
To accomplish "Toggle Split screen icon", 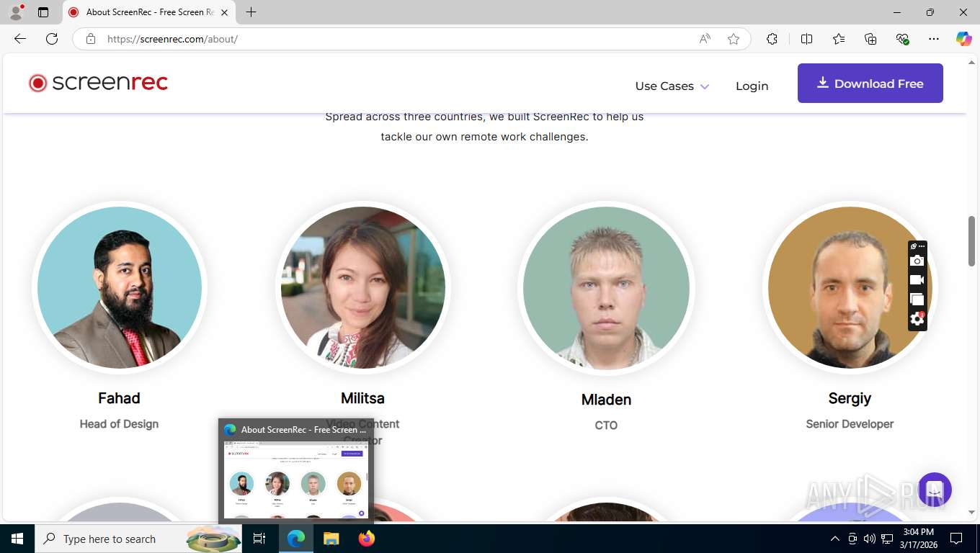I will [x=807, y=39].
